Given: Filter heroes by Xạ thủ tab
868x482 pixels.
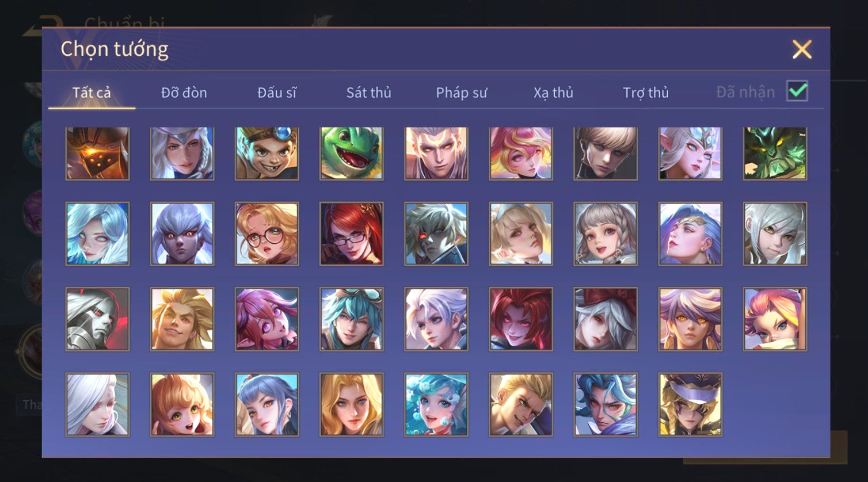Looking at the screenshot, I should pyautogui.click(x=553, y=93).
